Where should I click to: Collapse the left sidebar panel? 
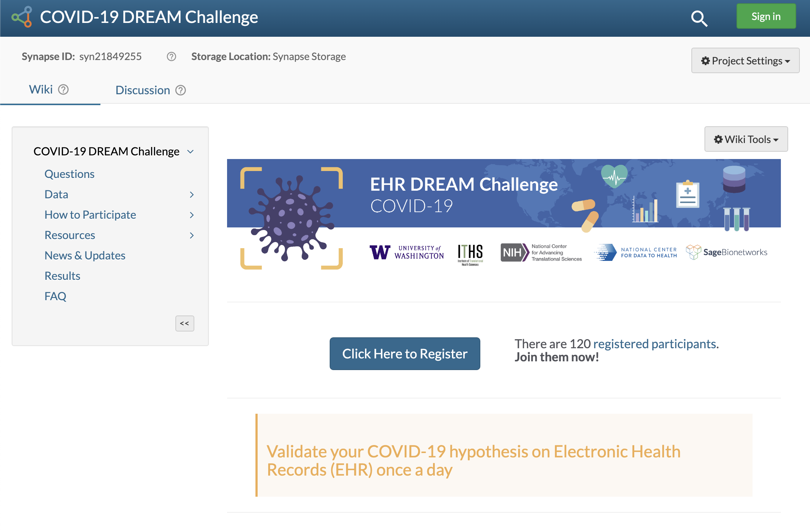(x=185, y=323)
